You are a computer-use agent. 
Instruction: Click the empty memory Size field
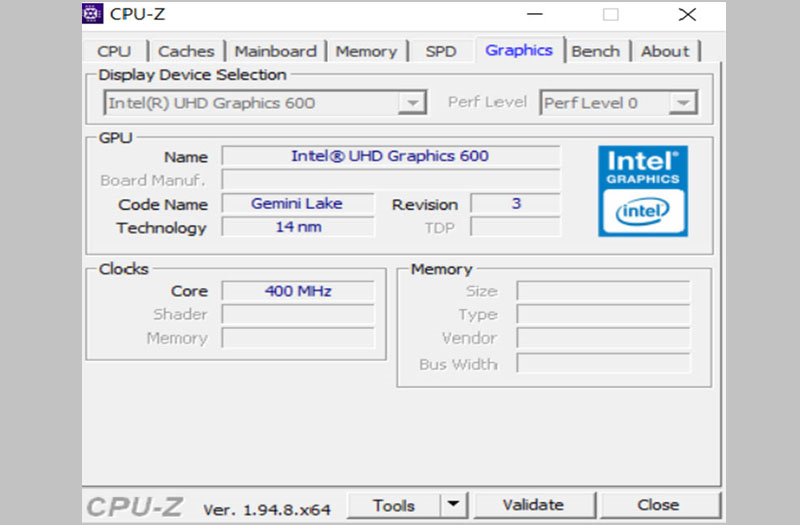[603, 291]
